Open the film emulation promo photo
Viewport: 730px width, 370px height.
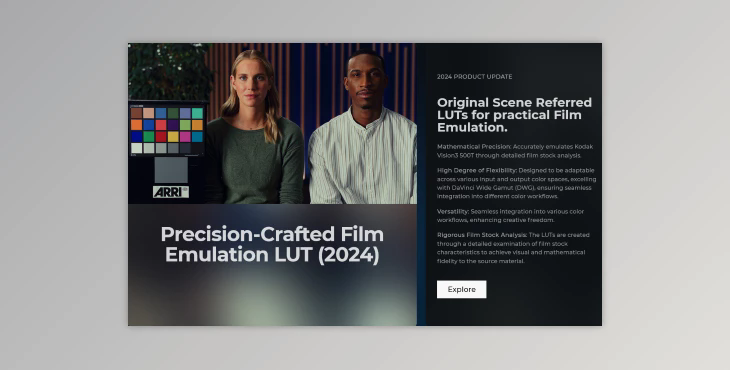272,123
